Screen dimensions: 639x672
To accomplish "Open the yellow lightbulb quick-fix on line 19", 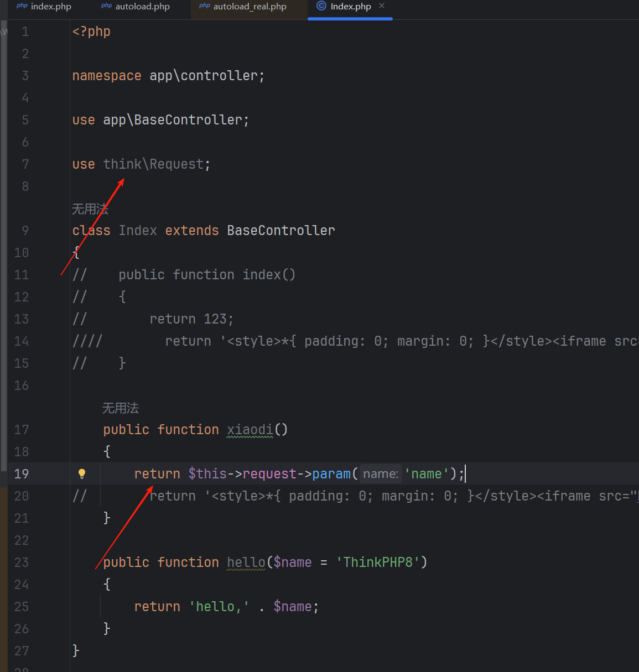I will 82,474.
